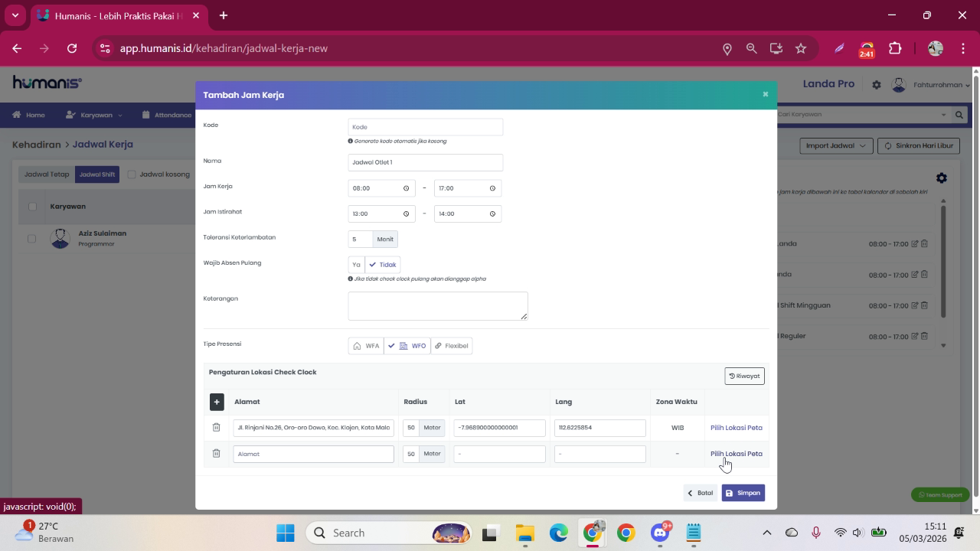The image size is (980, 551).
Task: Click Pilih Lokasi Peta for empty row
Action: pos(737,454)
